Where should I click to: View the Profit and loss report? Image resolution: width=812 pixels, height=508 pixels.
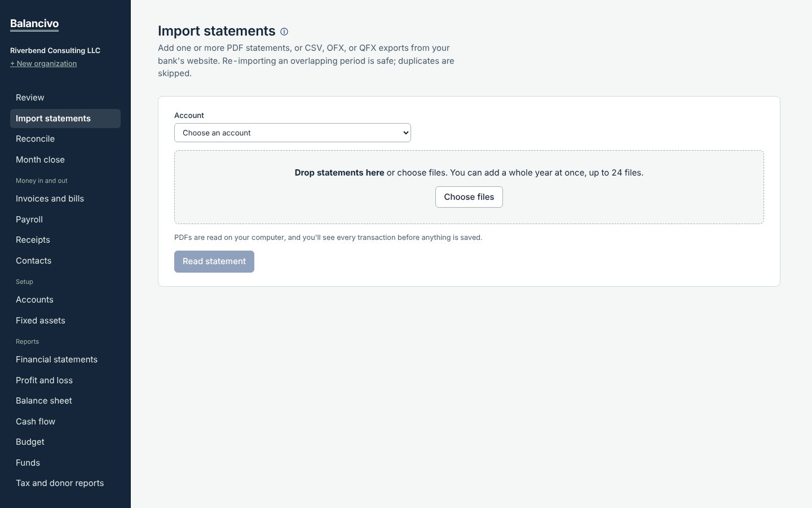click(65, 380)
